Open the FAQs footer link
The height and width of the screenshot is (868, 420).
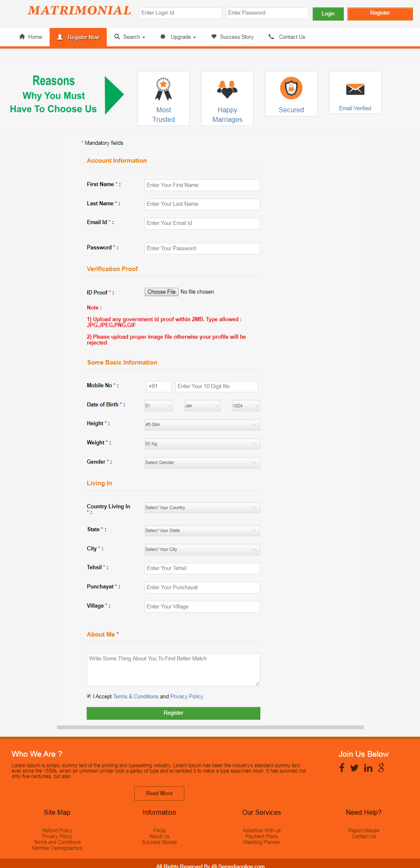[x=159, y=830]
